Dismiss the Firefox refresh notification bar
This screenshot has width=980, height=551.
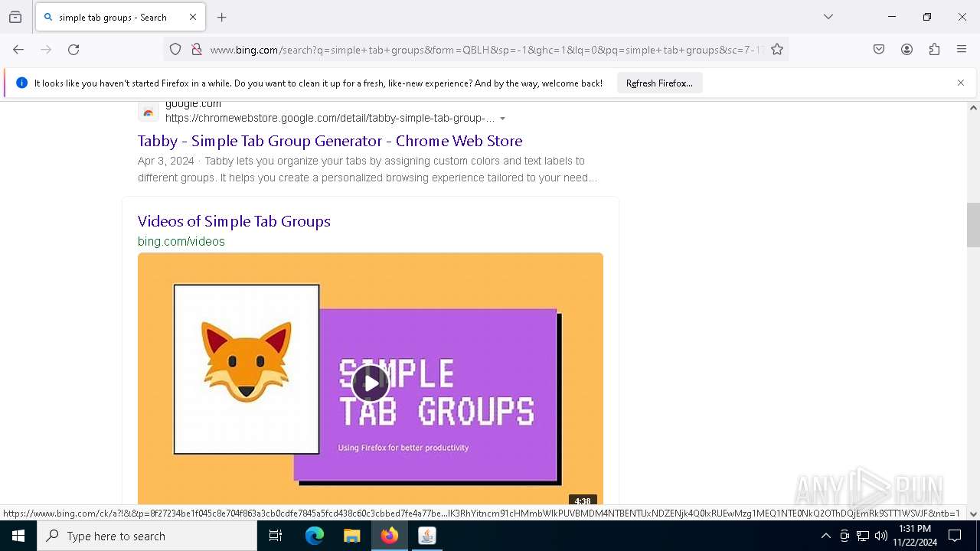961,83
